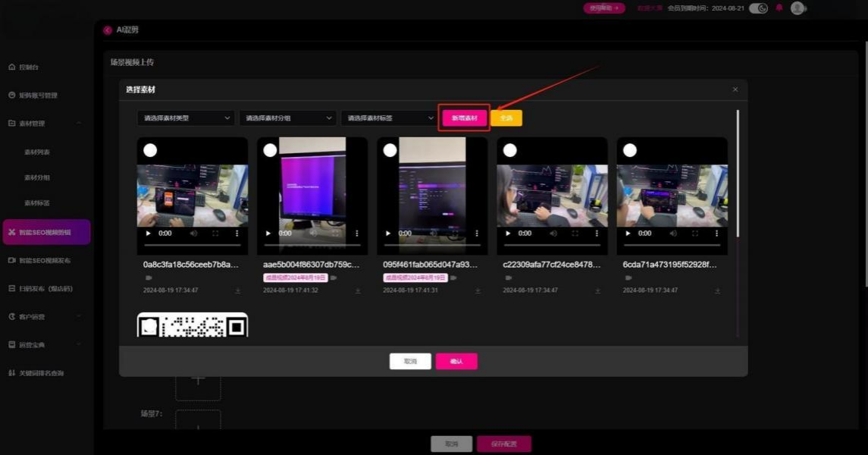Open the user avatar menu
Screen dimensions: 868x455
pos(797,8)
